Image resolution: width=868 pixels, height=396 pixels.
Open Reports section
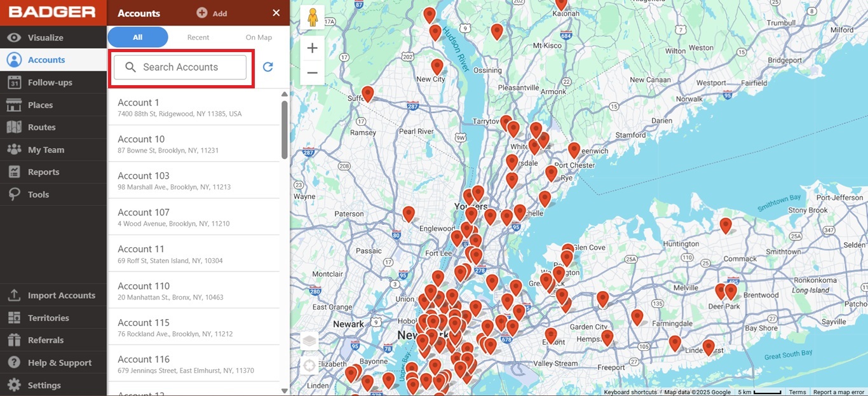53,172
